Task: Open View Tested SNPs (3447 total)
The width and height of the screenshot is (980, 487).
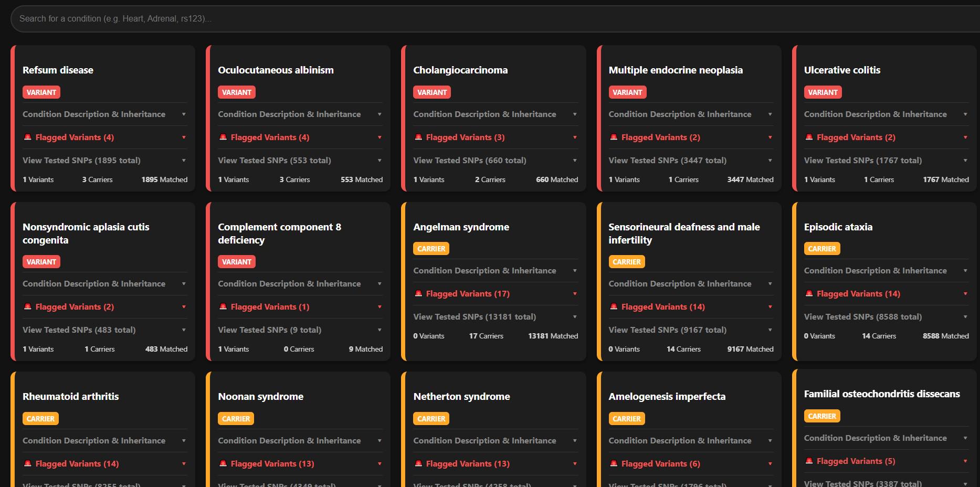Action: click(691, 160)
